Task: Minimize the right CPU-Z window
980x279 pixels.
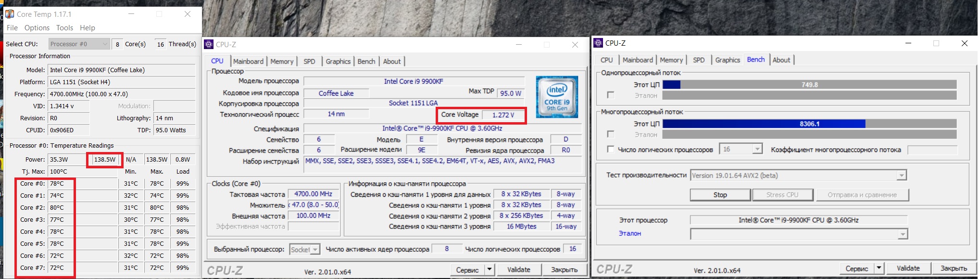Action: coord(908,43)
